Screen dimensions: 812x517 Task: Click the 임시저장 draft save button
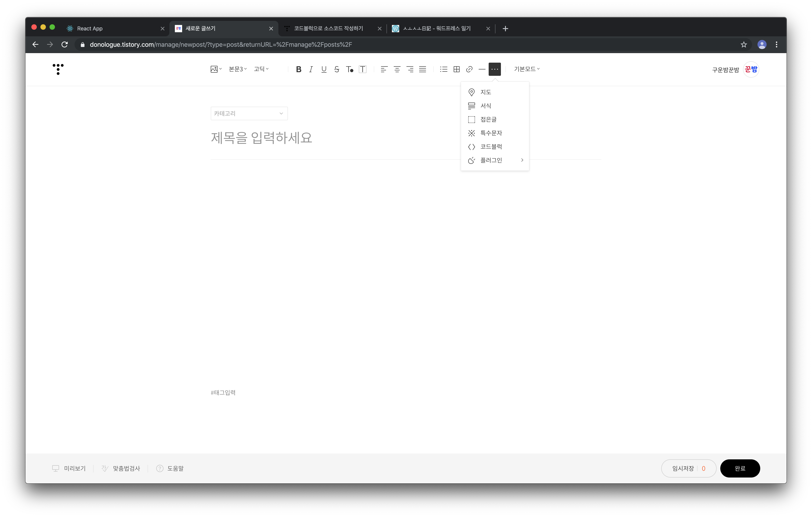683,468
